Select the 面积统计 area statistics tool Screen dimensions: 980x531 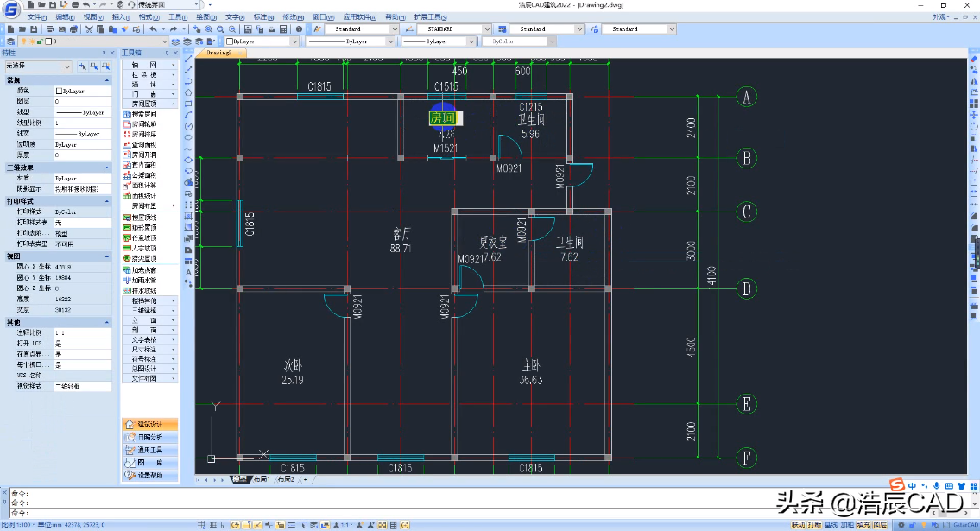tap(144, 196)
